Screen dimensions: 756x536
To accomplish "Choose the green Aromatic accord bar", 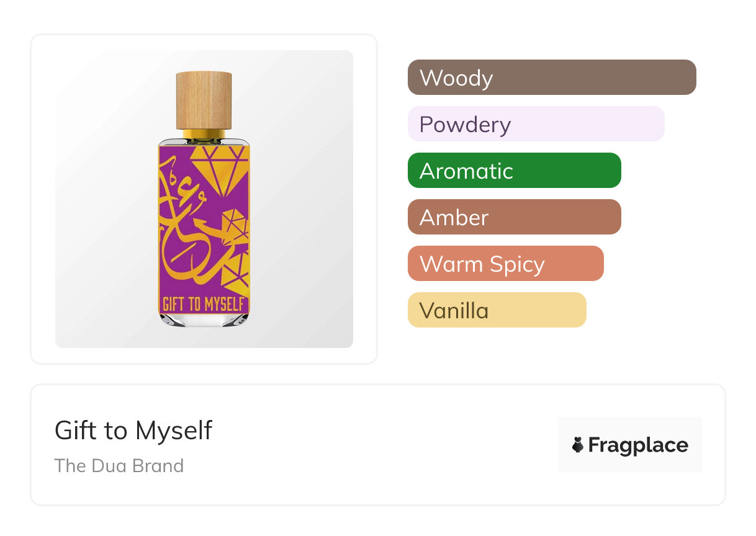I will tap(514, 171).
